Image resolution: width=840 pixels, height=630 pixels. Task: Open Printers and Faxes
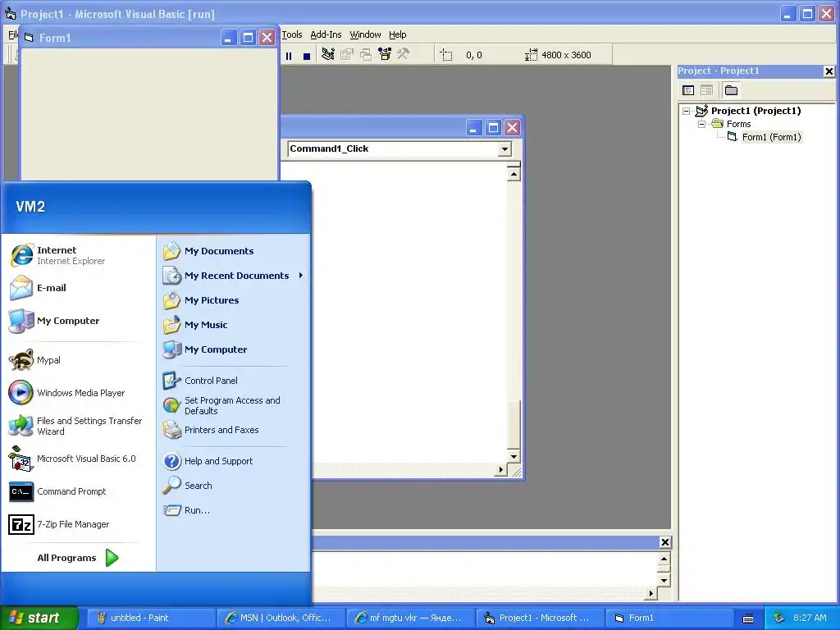click(234, 430)
